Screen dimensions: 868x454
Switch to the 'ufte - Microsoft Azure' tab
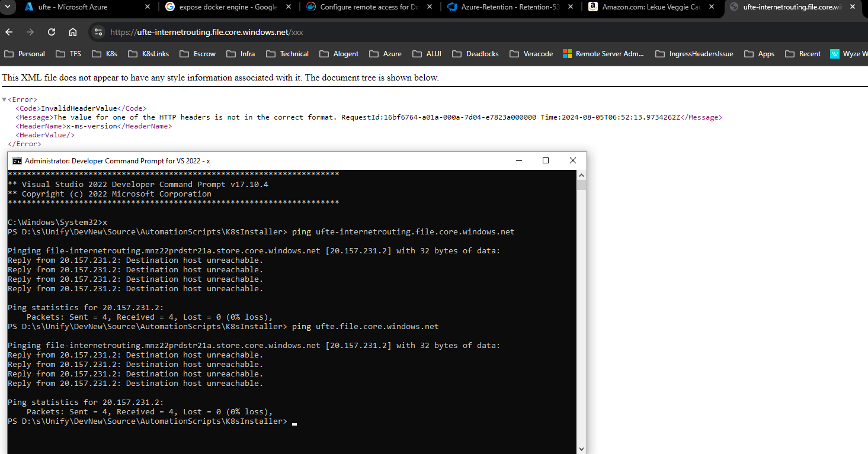click(80, 7)
